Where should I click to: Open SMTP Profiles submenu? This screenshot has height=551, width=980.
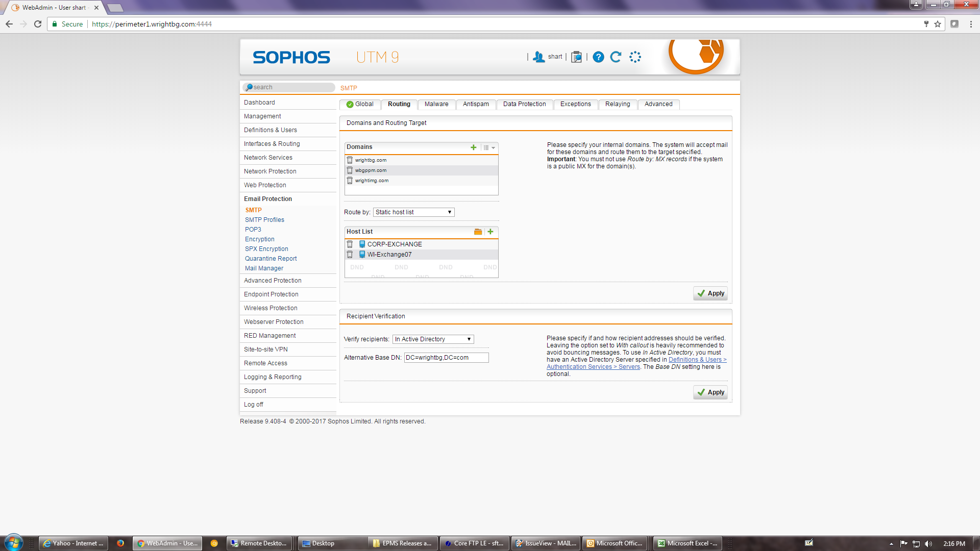pos(264,220)
